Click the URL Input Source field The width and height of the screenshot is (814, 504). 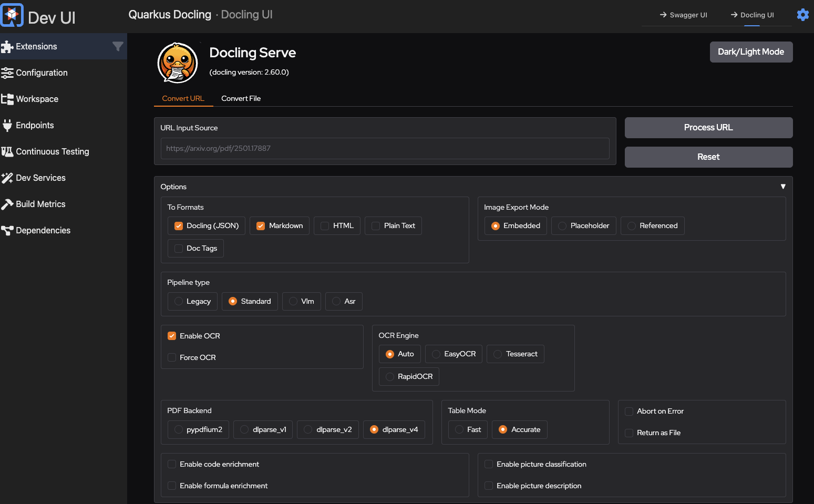click(x=385, y=148)
